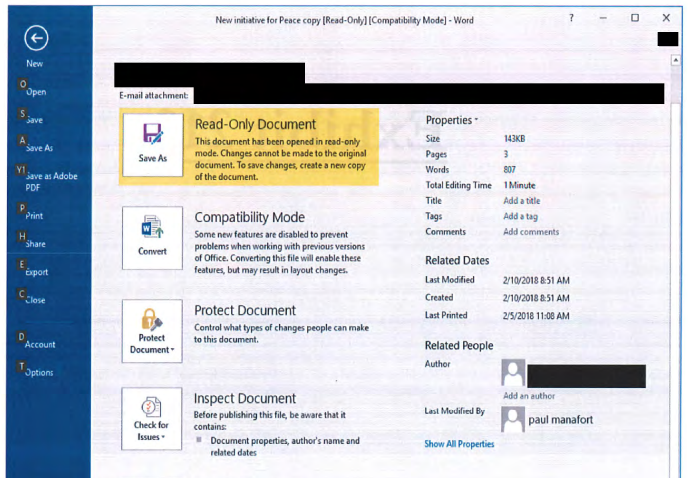Open the Print menu item
The image size is (688, 478).
(35, 215)
